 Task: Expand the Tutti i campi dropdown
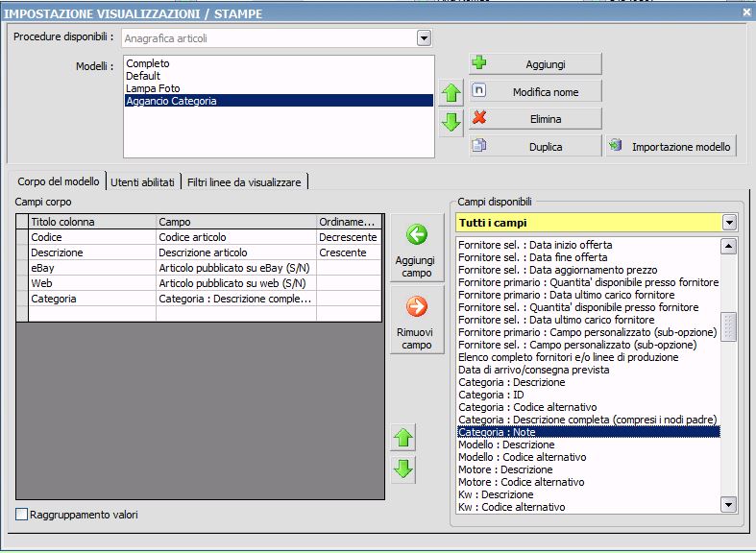[x=729, y=223]
